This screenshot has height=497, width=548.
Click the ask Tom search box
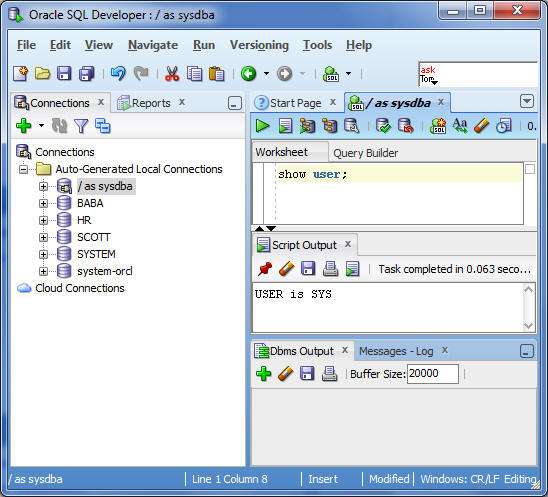(478, 74)
